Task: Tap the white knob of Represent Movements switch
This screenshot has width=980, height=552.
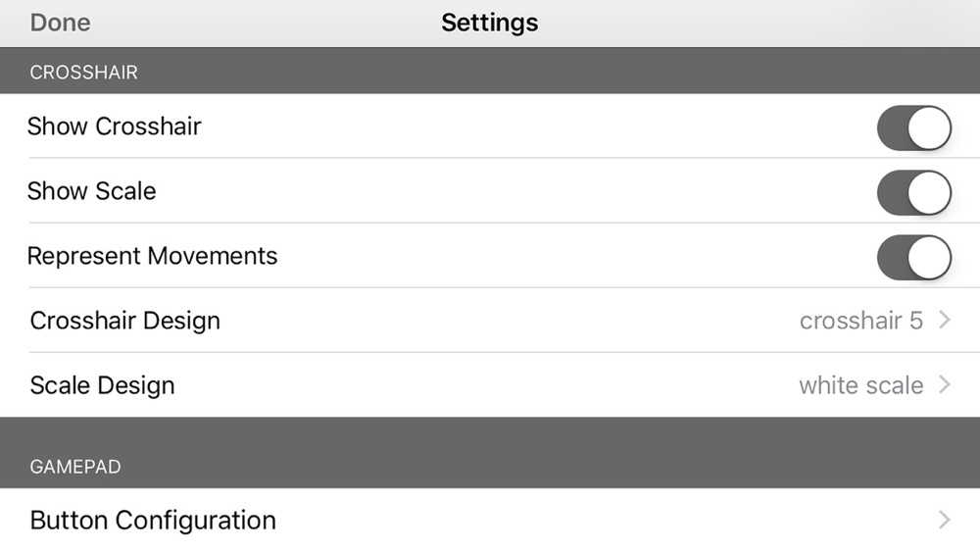Action: pyautogui.click(x=929, y=258)
